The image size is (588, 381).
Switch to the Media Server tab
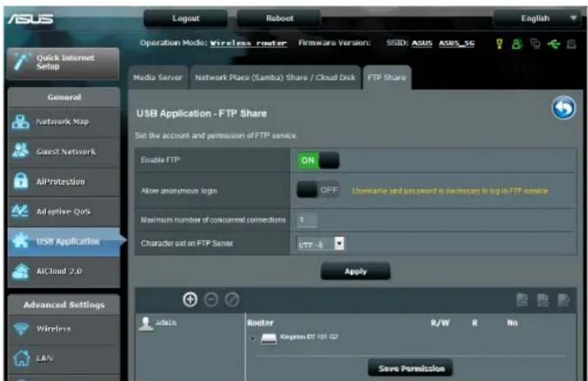pos(158,77)
